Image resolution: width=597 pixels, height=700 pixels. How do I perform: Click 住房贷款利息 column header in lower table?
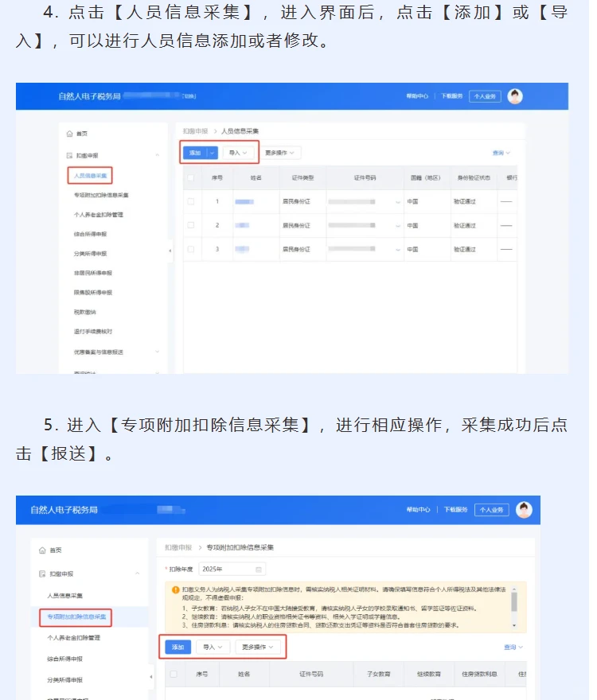click(x=479, y=675)
